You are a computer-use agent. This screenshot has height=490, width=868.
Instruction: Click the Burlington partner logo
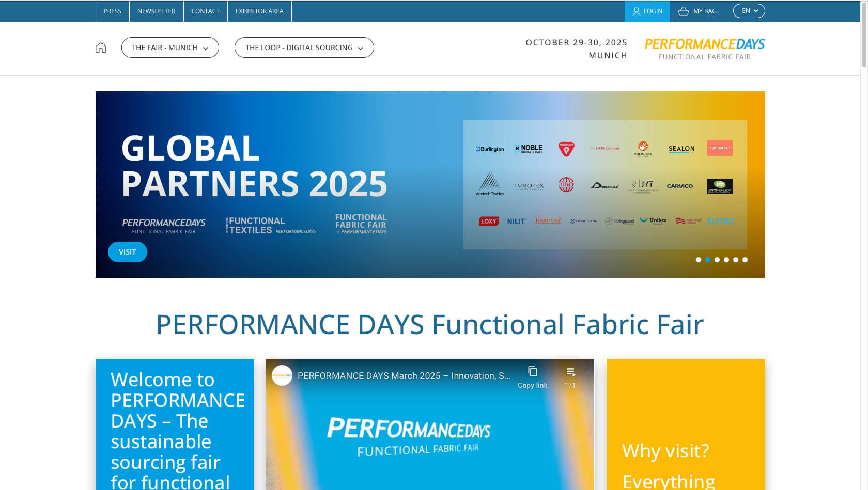490,149
